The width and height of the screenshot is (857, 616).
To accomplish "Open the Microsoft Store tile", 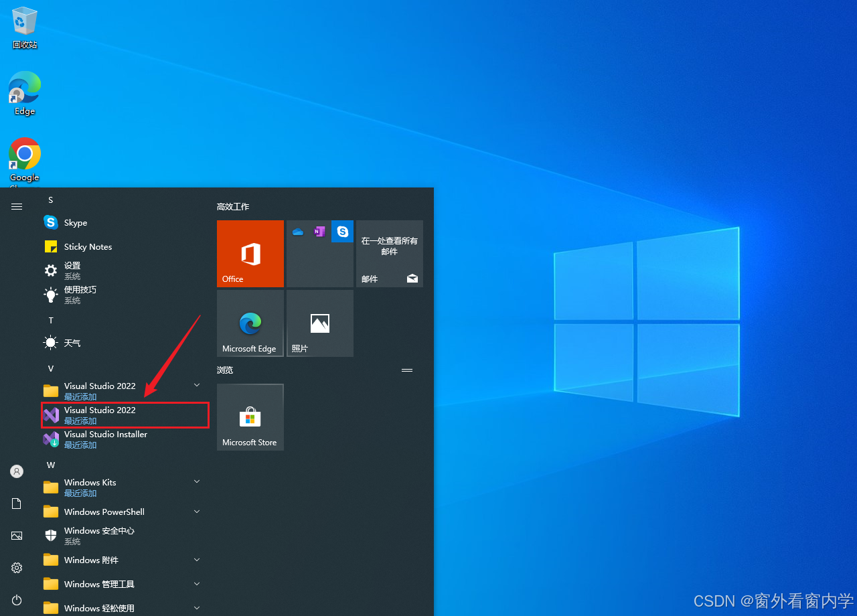I will click(x=250, y=417).
